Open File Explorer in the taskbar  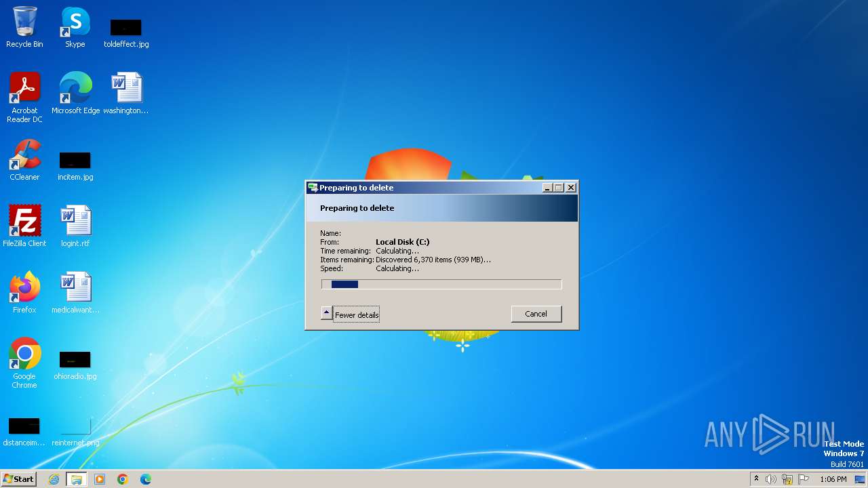(x=77, y=479)
